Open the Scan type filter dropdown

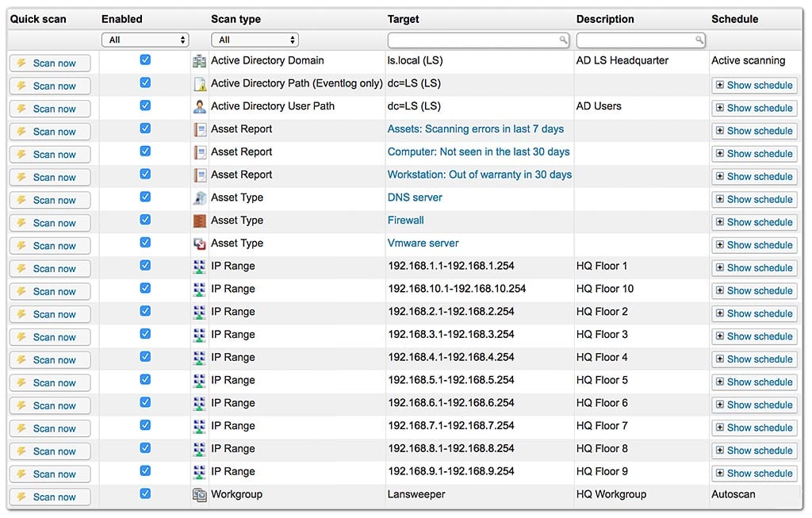[255, 40]
